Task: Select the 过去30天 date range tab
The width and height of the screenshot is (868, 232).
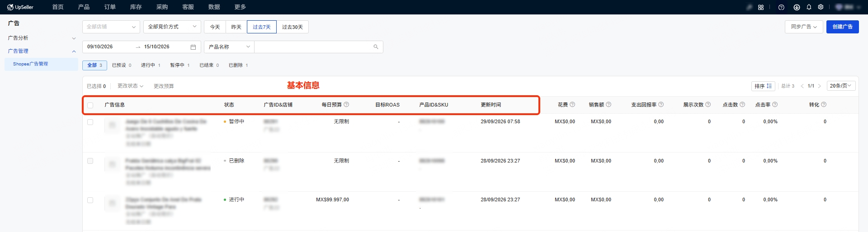Action: tap(292, 27)
